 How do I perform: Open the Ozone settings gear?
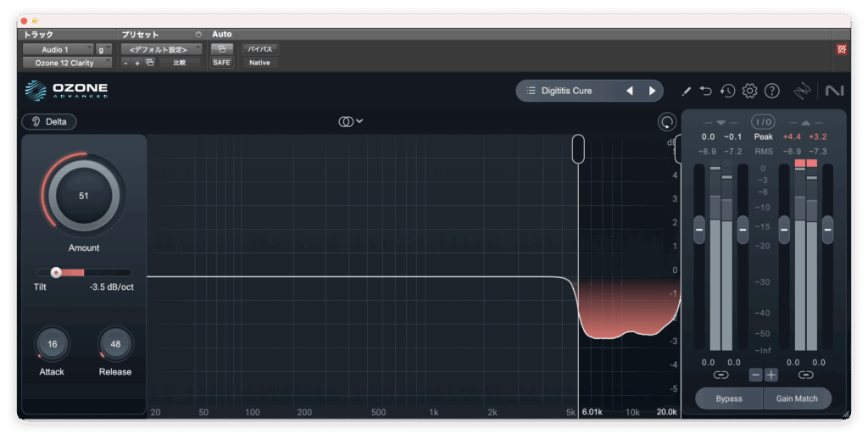click(749, 91)
